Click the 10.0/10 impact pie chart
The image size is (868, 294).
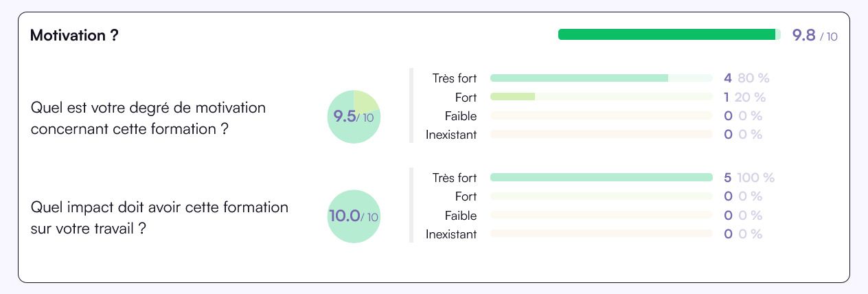tap(354, 216)
